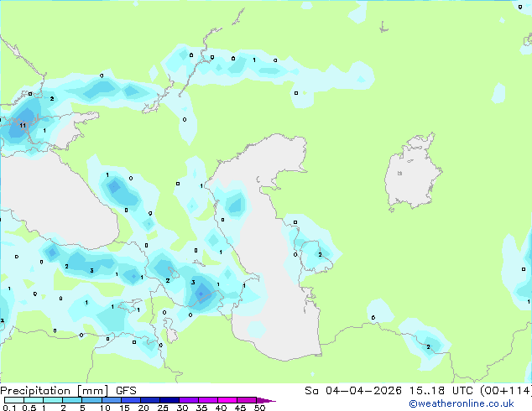Click the "0.5" legend scale label

29,408
